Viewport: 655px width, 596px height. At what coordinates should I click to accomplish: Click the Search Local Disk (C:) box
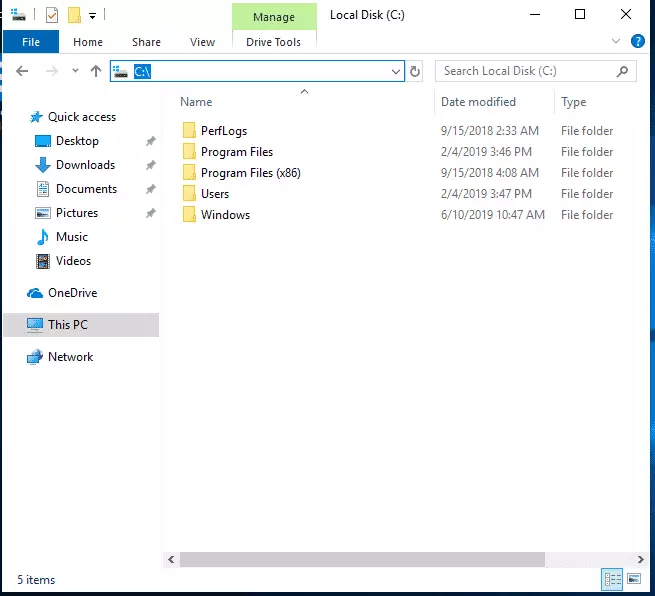(x=536, y=71)
